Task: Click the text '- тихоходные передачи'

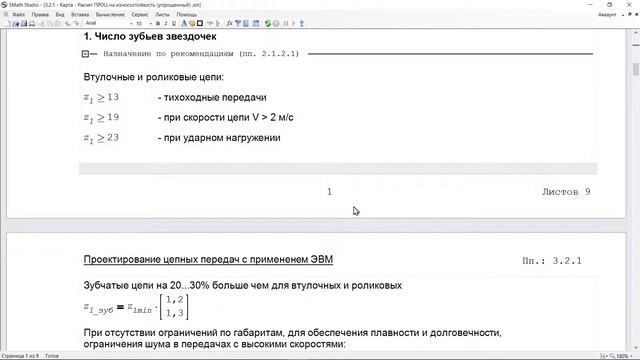Action: pyautogui.click(x=212, y=98)
